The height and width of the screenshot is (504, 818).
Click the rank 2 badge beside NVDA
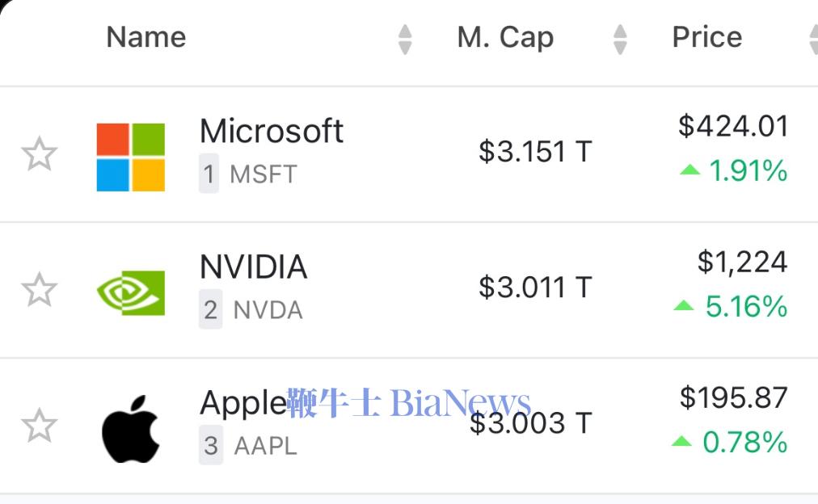click(x=210, y=309)
